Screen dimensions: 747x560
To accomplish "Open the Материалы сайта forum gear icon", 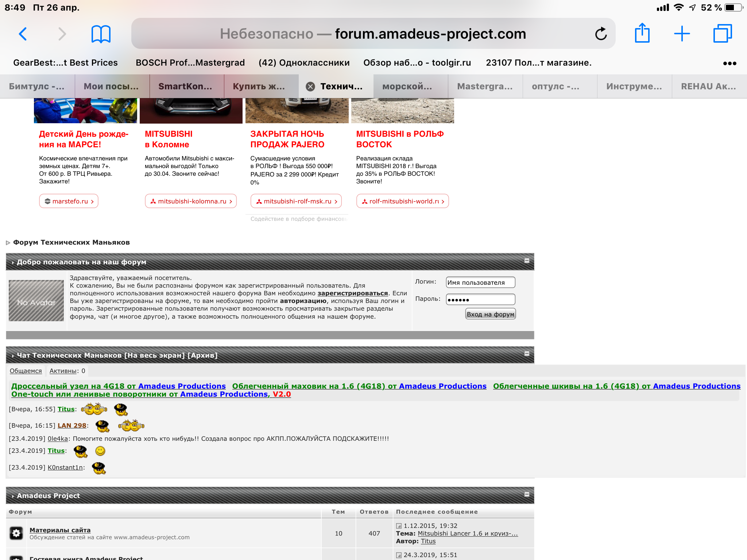I will pyautogui.click(x=16, y=533).
